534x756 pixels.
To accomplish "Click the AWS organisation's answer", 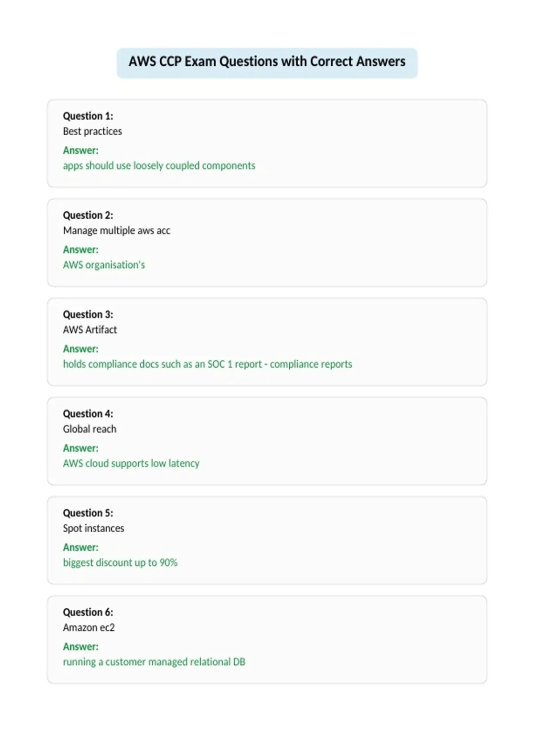I will (x=104, y=265).
